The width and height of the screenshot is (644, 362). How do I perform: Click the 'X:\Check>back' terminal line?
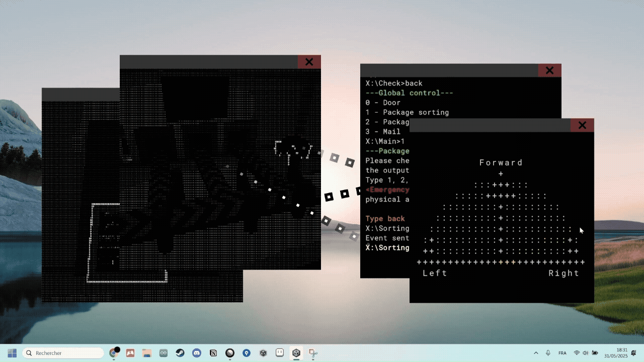pos(394,83)
